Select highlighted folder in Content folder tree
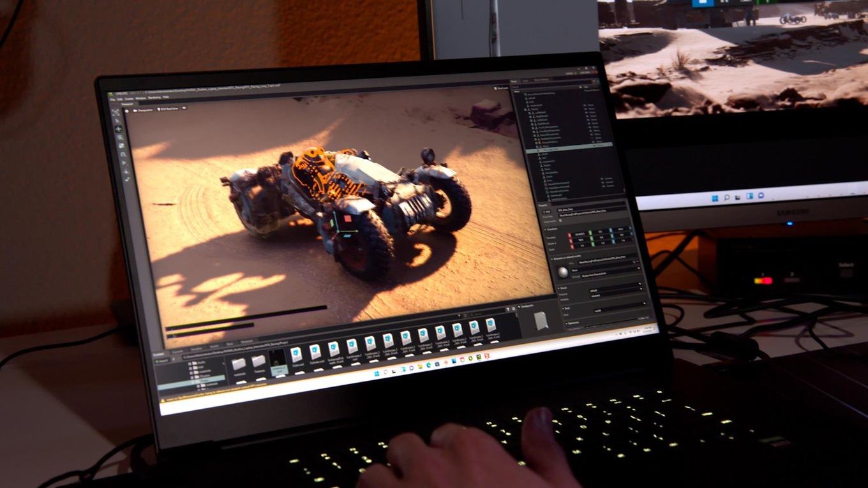Screen dimensions: 868x488 pos(192,381)
